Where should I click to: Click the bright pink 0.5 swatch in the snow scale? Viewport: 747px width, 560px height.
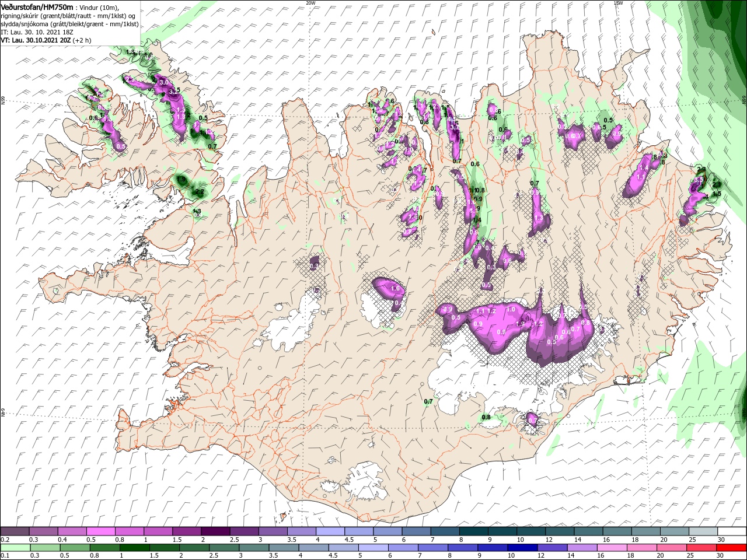click(x=100, y=531)
